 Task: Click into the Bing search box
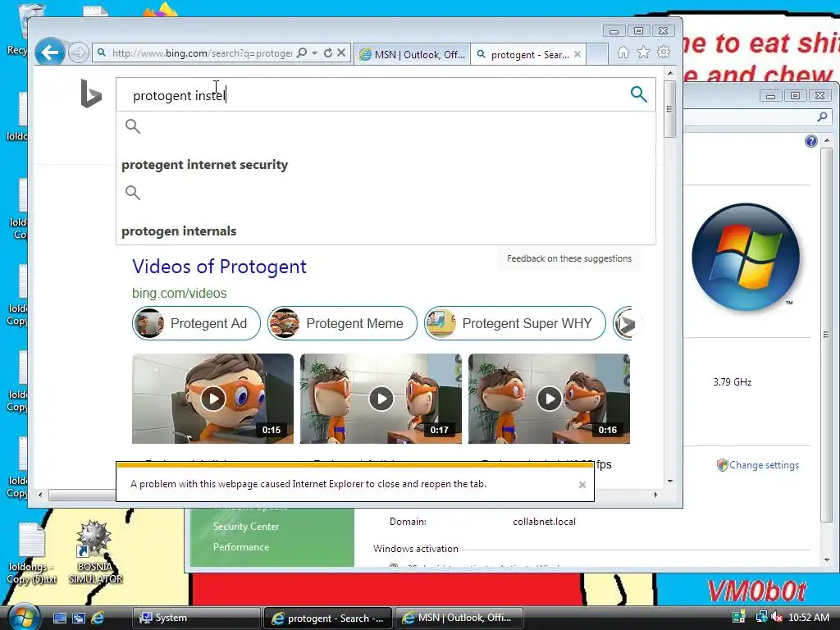point(375,95)
